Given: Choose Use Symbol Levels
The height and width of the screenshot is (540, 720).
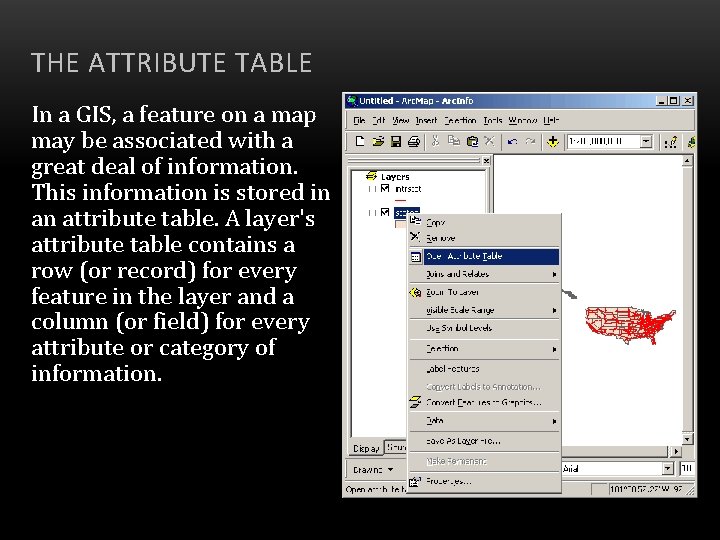Looking at the screenshot, I should [x=484, y=328].
